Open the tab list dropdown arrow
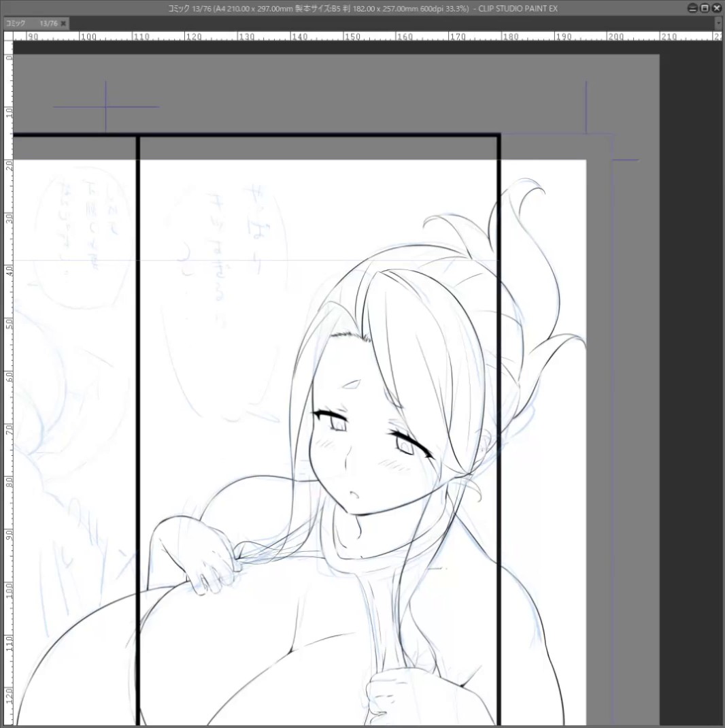This screenshot has height=728, width=725. pos(719,22)
